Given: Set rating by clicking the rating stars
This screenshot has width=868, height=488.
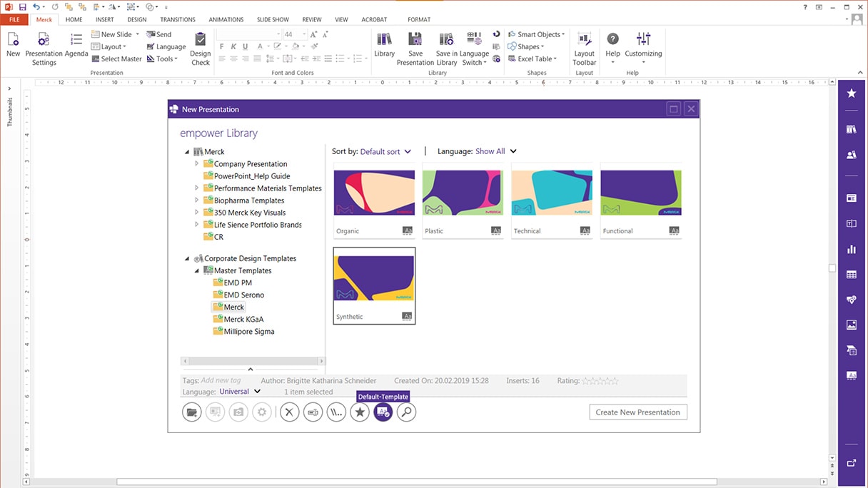Looking at the screenshot, I should tap(600, 381).
